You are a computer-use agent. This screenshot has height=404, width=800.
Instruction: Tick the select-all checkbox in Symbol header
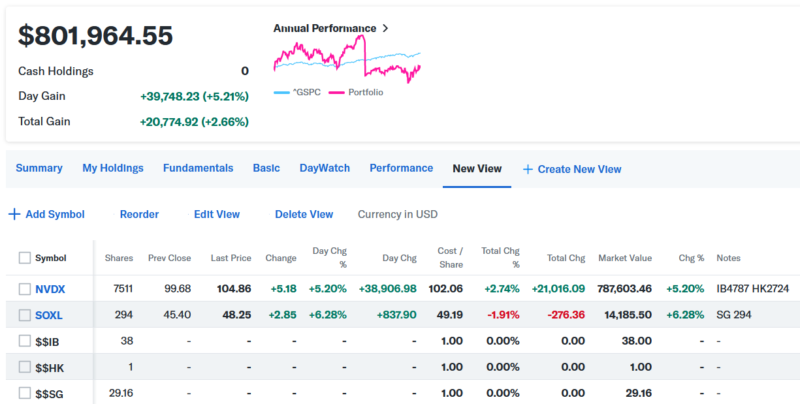[25, 258]
